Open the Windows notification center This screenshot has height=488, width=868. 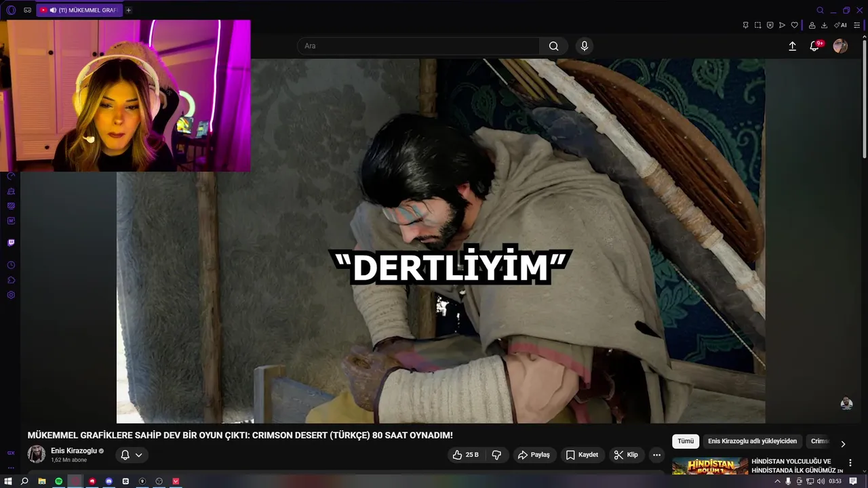click(853, 481)
